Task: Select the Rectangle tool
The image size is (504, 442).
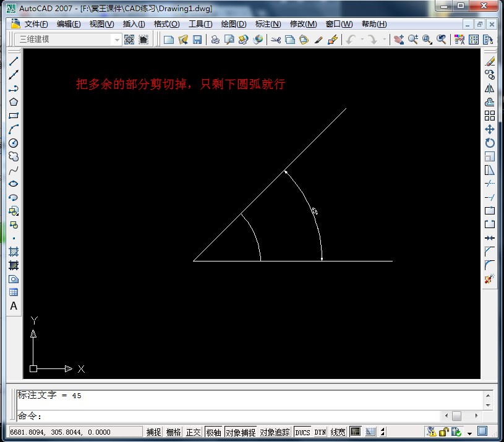Action: pos(14,116)
